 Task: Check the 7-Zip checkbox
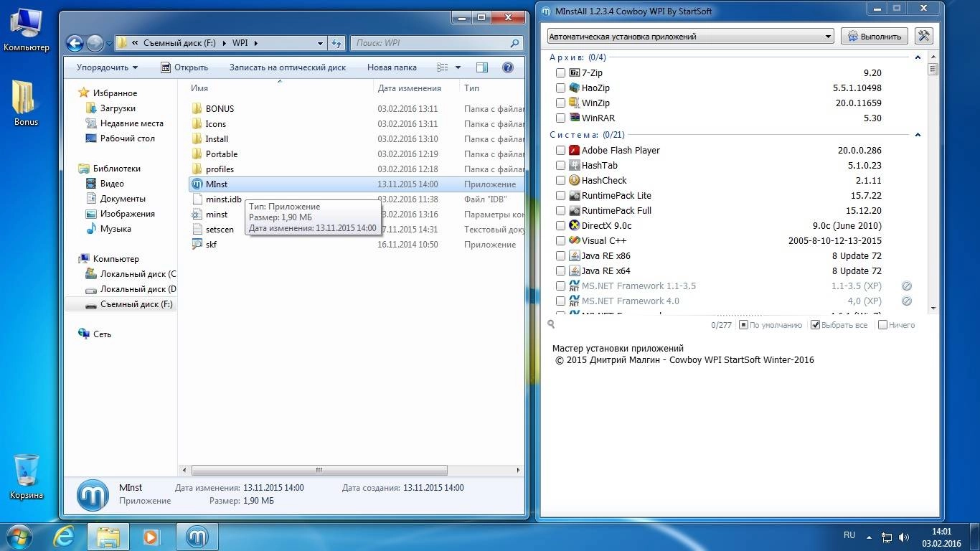(x=560, y=72)
